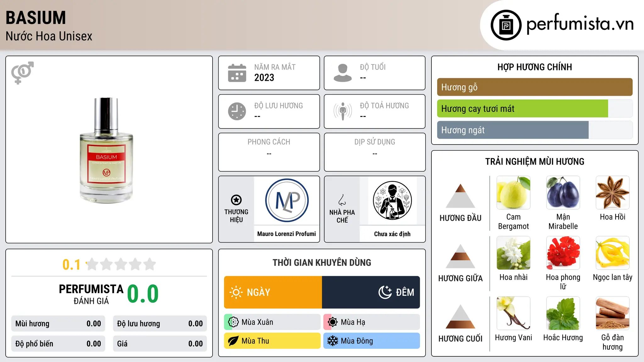Click the Giá score row

(160, 344)
